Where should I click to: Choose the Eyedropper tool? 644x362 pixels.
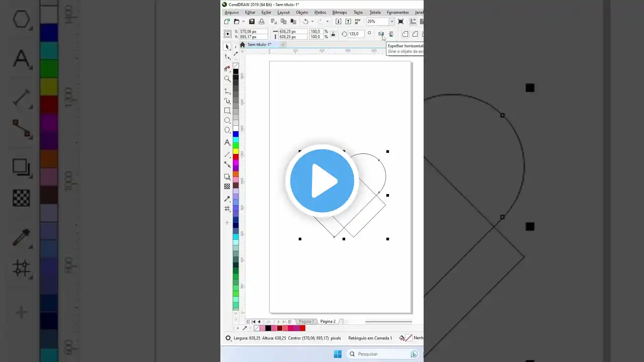coord(227,198)
